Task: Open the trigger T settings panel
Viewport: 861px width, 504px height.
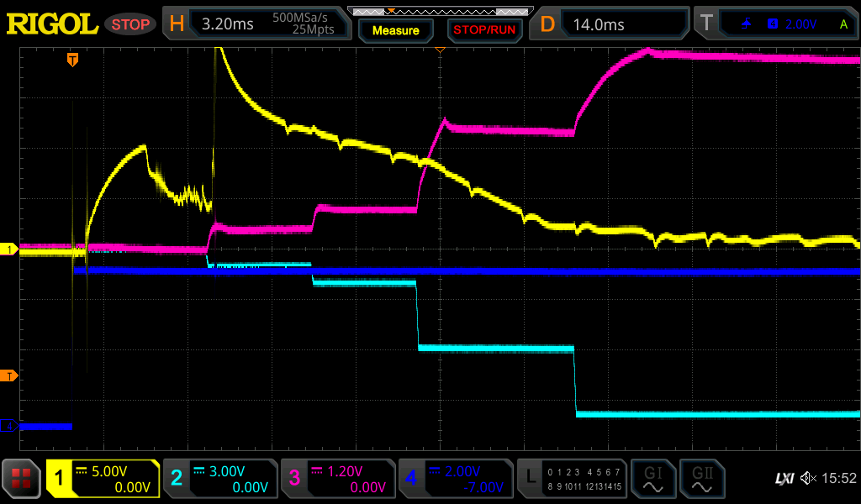Action: click(x=777, y=24)
